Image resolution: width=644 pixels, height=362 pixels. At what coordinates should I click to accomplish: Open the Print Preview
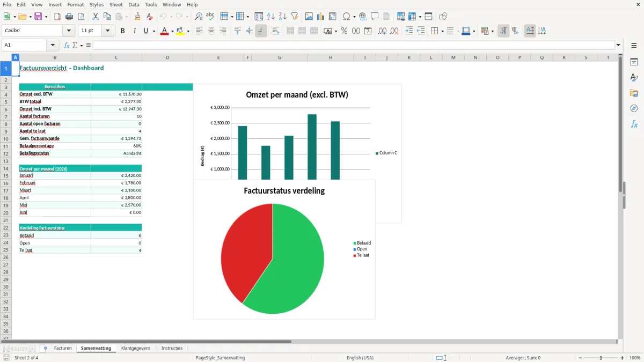(x=81, y=17)
